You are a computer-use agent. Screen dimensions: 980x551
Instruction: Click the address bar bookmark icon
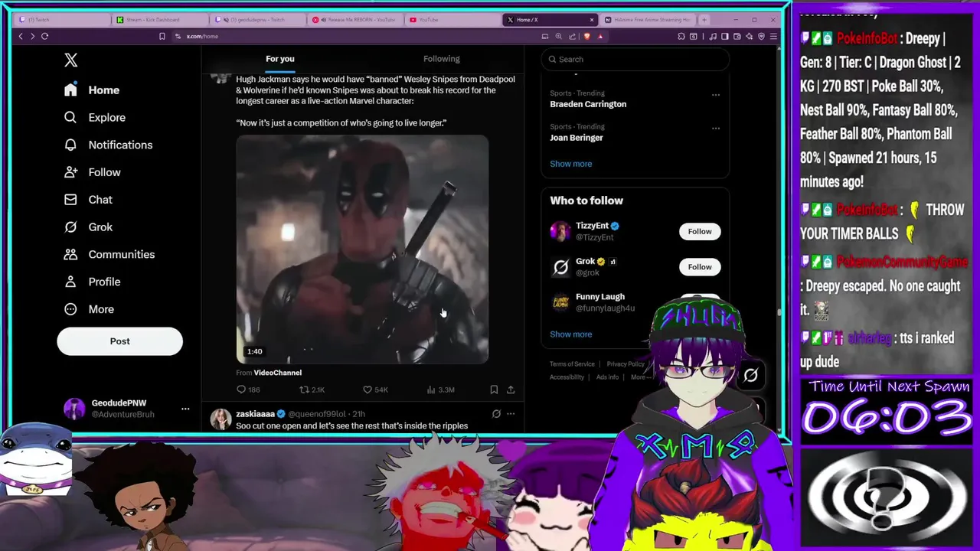pos(162,36)
